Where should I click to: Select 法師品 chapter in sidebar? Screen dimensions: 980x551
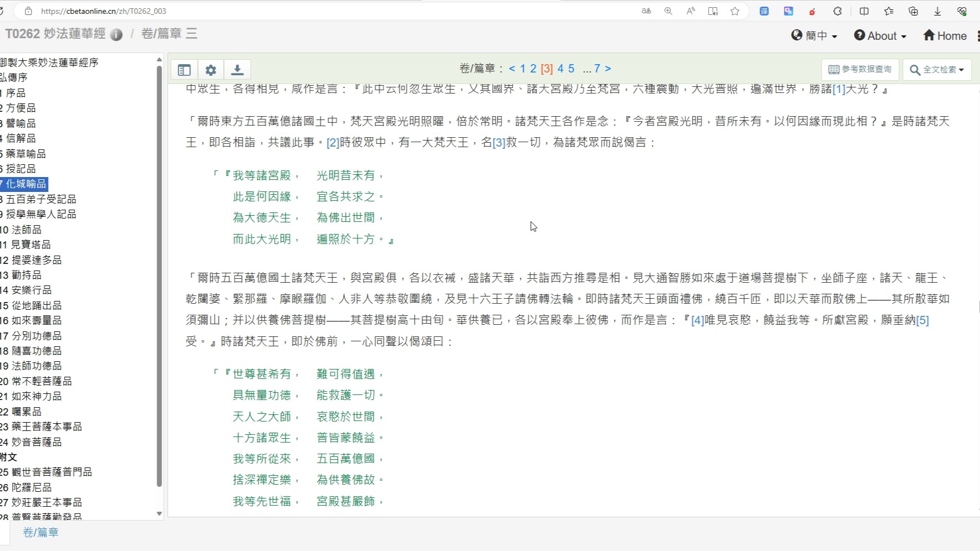(21, 230)
